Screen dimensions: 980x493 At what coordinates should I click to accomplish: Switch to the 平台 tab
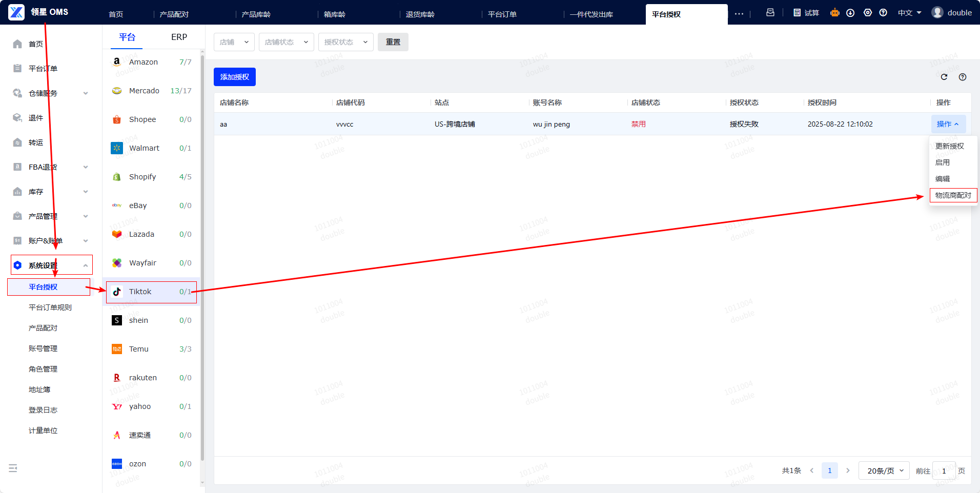point(127,37)
